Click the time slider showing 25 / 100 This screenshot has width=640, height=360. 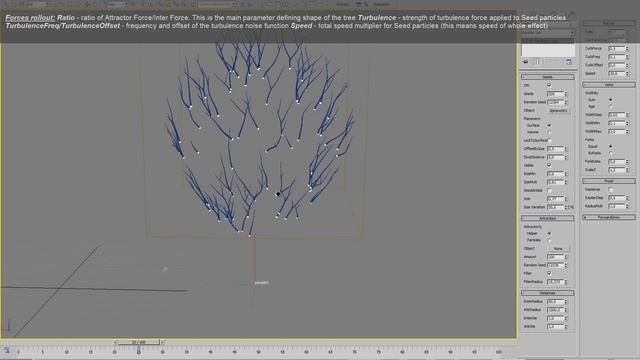tap(139, 342)
